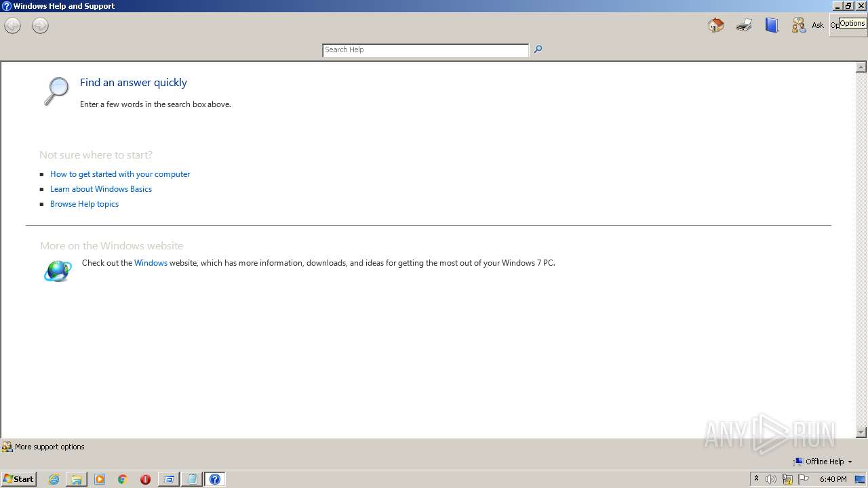Click the Search Help input field

coord(425,50)
